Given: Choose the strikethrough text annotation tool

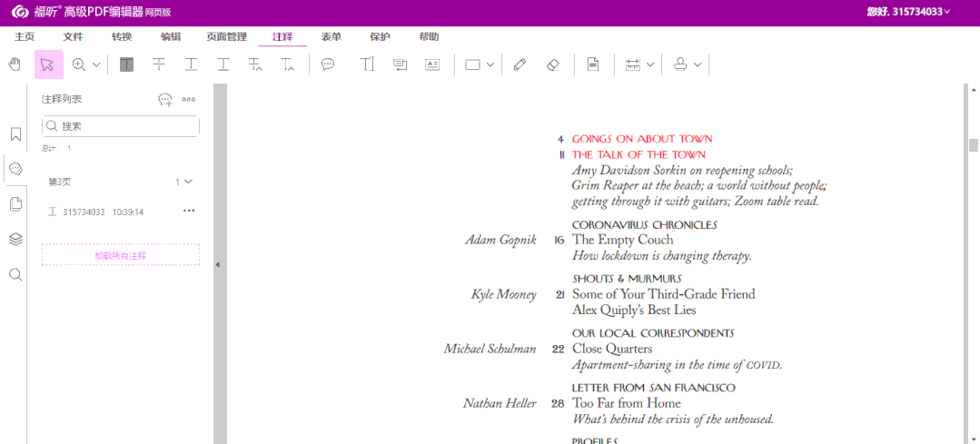Looking at the screenshot, I should pyautogui.click(x=159, y=64).
